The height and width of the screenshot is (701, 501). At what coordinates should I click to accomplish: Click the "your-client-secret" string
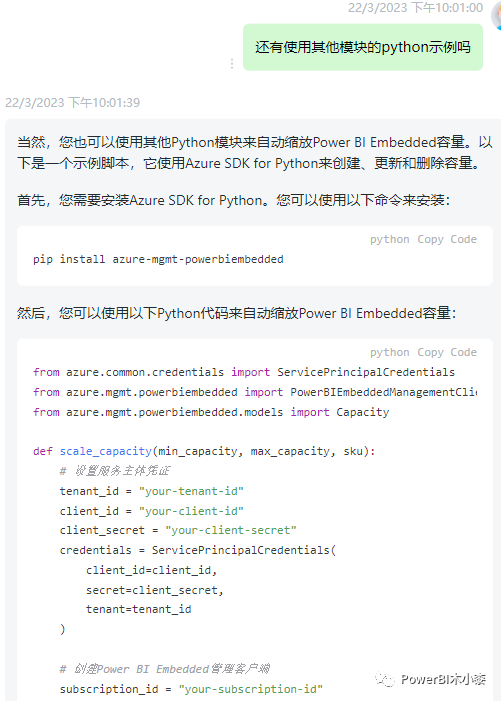(231, 530)
